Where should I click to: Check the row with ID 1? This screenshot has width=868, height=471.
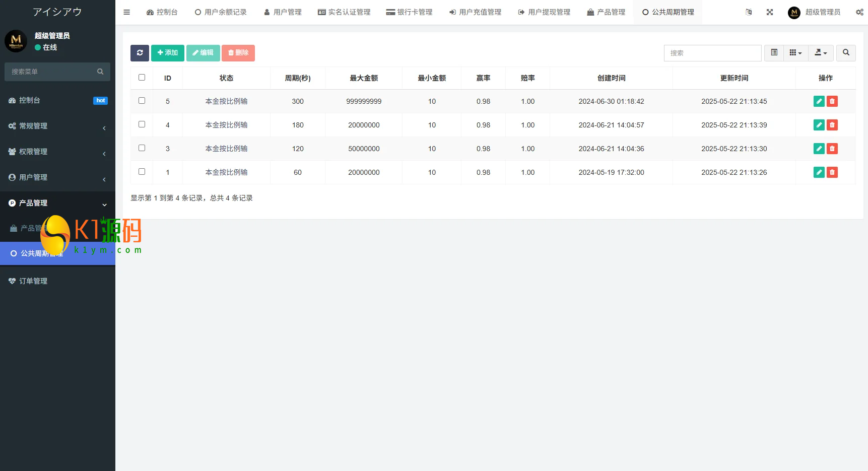[x=142, y=172]
